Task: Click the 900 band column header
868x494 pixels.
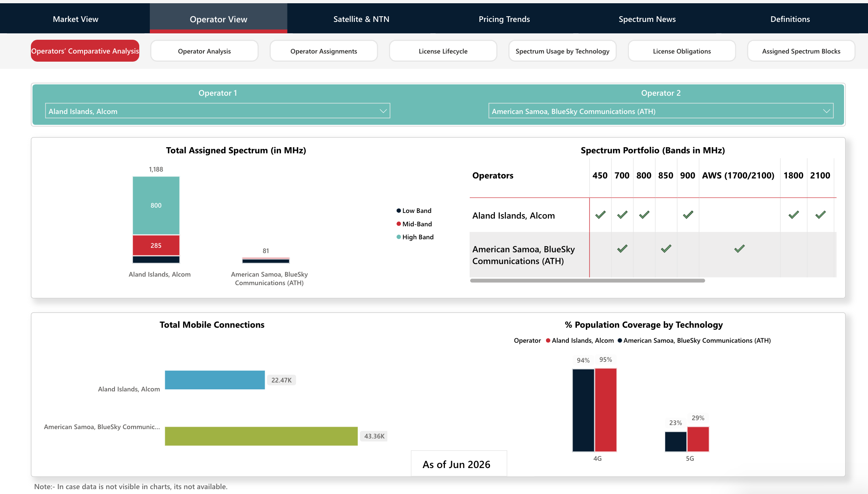Action: (688, 176)
